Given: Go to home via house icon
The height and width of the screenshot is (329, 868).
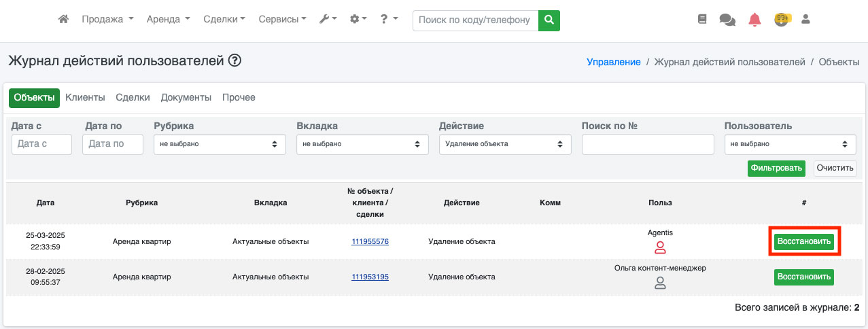Looking at the screenshot, I should click(x=64, y=20).
